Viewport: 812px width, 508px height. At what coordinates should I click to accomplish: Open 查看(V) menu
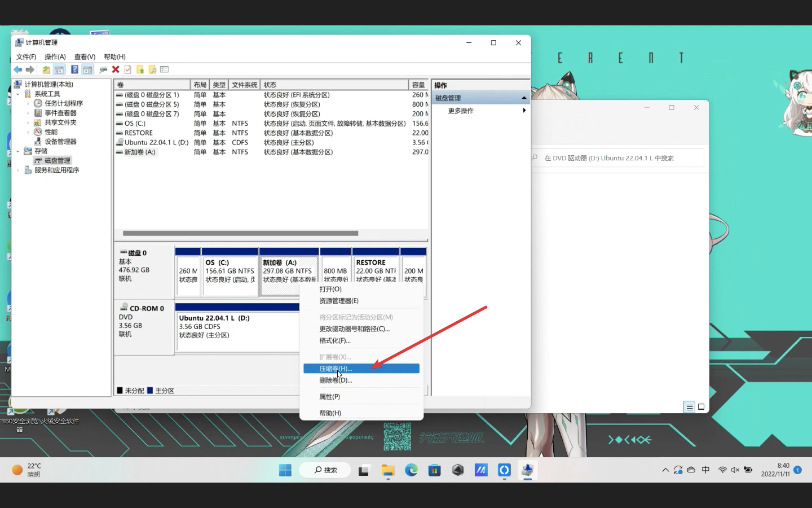85,57
